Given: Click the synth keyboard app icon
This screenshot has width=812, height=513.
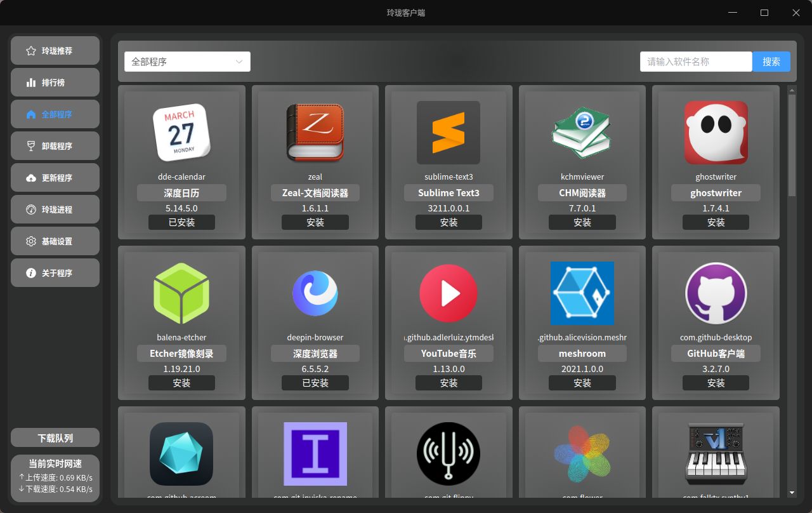Looking at the screenshot, I should point(716,454).
